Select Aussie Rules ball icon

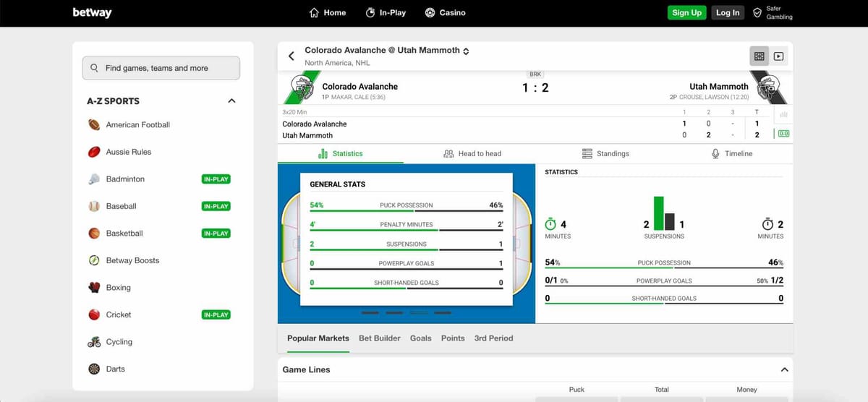[94, 152]
